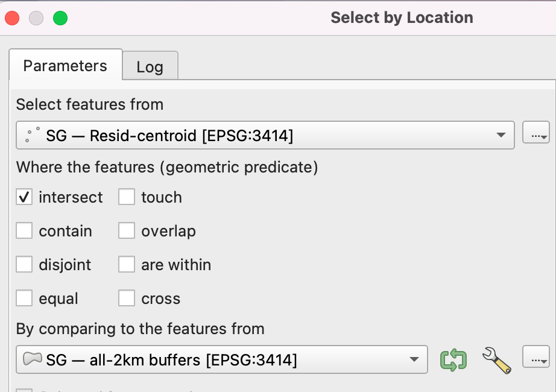Enable the cross predicate checkbox
Image resolution: width=556 pixels, height=392 pixels.
coord(127,299)
